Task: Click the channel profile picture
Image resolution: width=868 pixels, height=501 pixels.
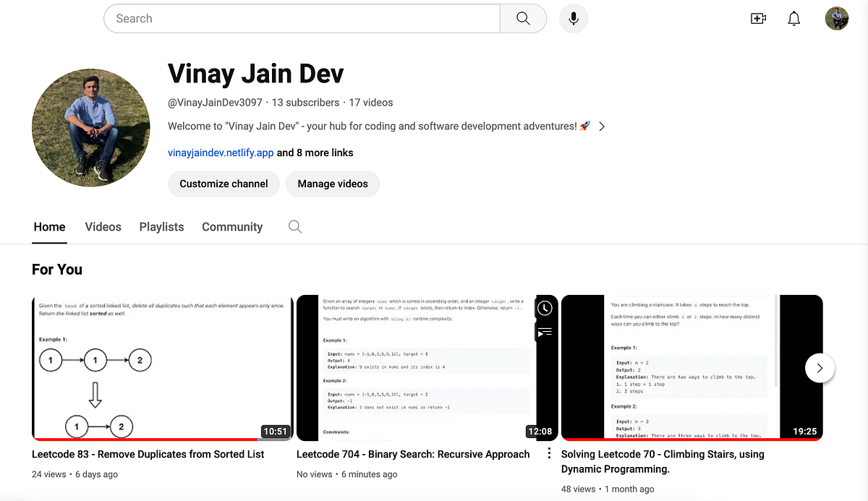Action: point(91,128)
